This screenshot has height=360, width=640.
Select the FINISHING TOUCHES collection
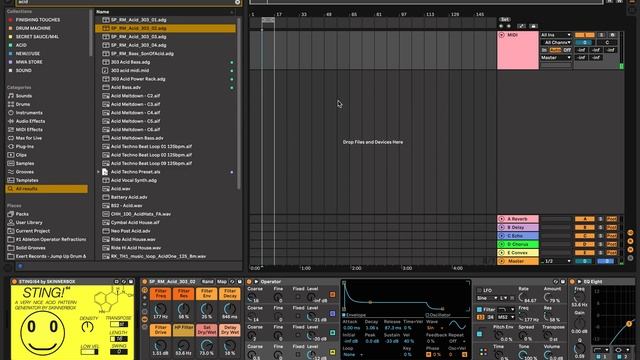pyautogui.click(x=38, y=20)
